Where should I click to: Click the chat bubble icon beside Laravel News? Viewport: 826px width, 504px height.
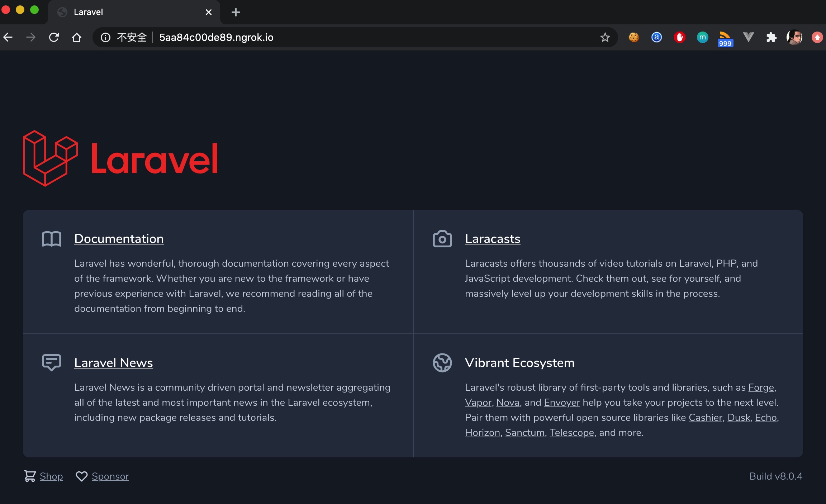52,362
